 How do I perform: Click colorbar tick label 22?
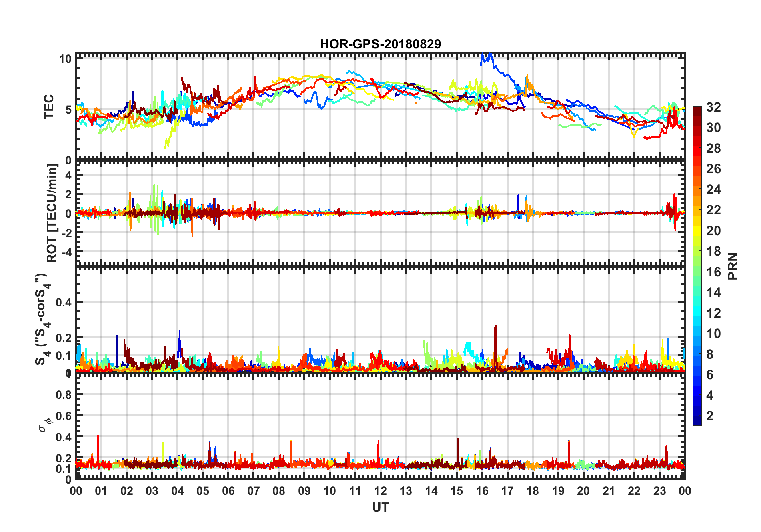[713, 210]
